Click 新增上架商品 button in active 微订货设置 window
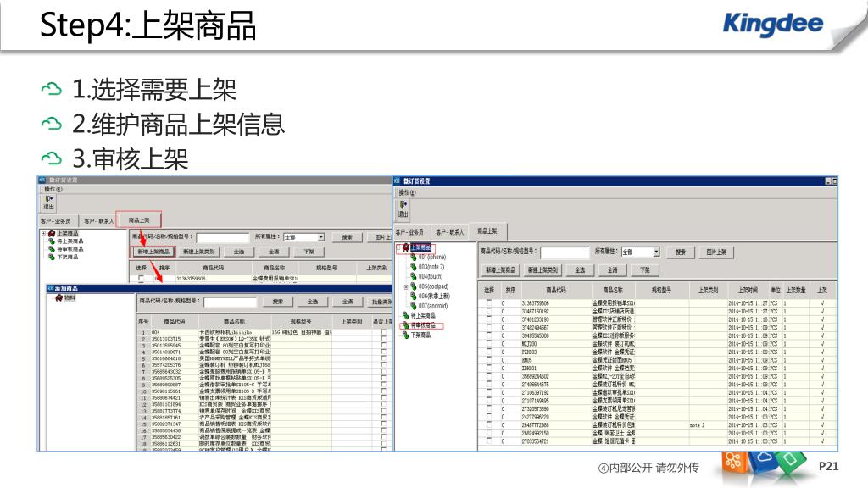This screenshot has height=488, width=868. [500, 270]
